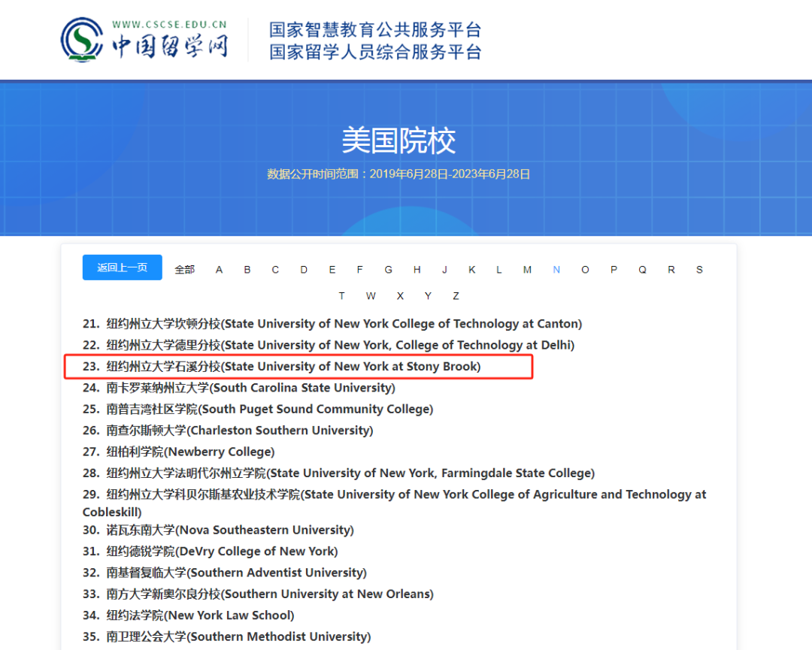Open Charleston Southern University entry
Viewport: 812px width, 650px height.
tap(239, 431)
